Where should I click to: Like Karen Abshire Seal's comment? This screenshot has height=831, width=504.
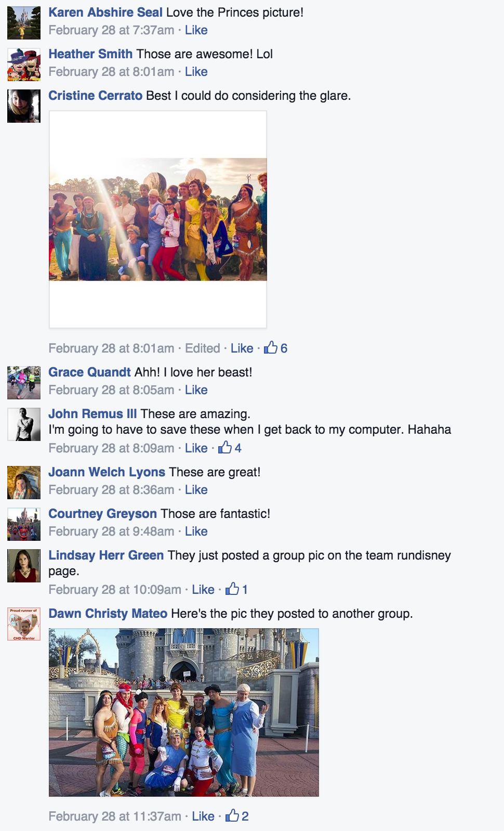click(x=196, y=30)
